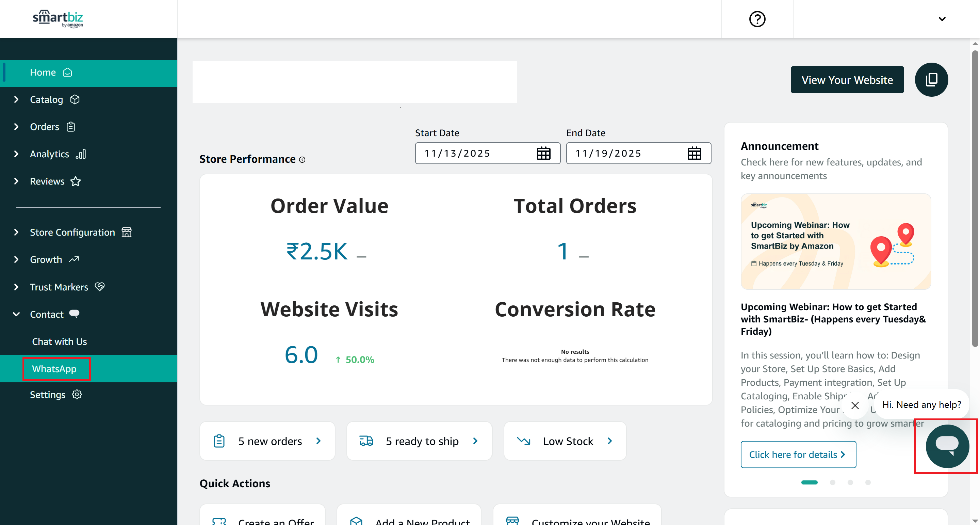Screen dimensions: 980x525
Task: Open the chat support bubble widget
Action: (x=947, y=446)
